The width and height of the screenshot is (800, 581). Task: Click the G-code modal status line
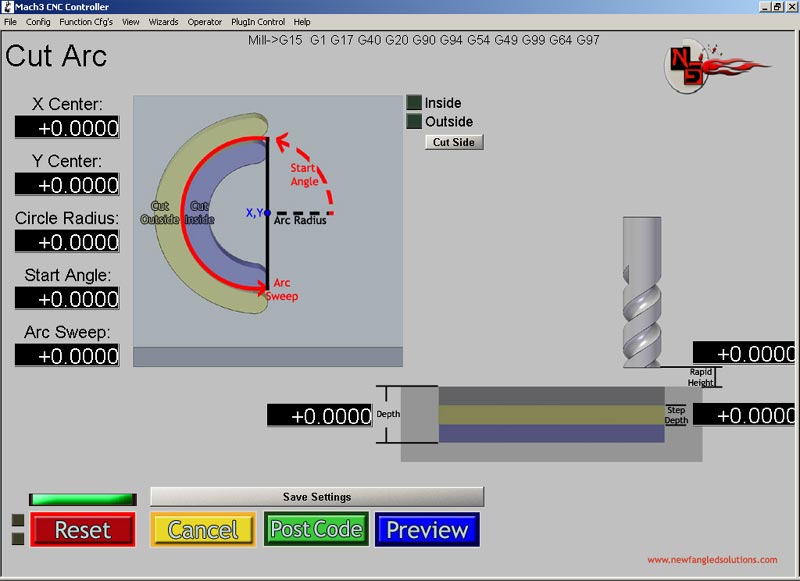click(423, 40)
